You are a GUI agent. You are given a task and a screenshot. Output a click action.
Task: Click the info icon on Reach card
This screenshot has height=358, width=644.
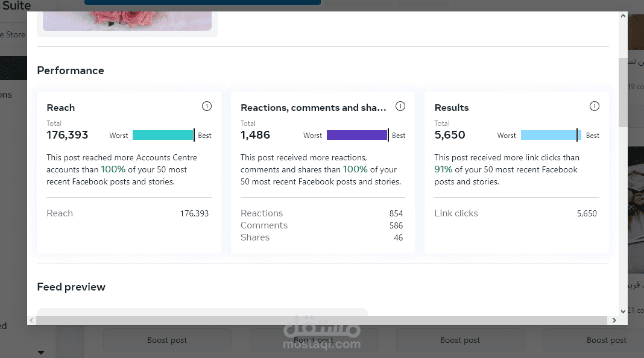tap(207, 107)
